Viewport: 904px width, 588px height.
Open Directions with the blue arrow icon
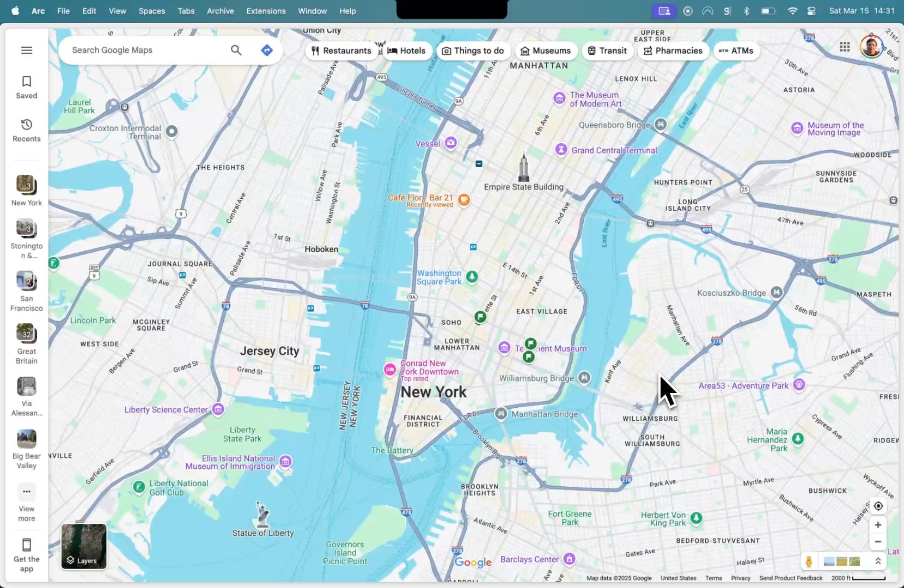(267, 50)
